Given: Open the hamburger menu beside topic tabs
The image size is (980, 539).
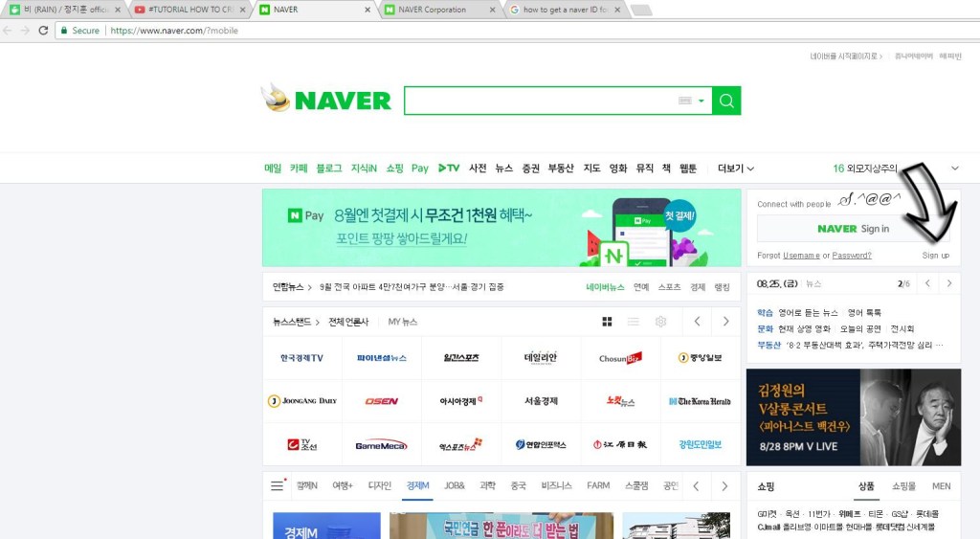Looking at the screenshot, I should (x=277, y=485).
